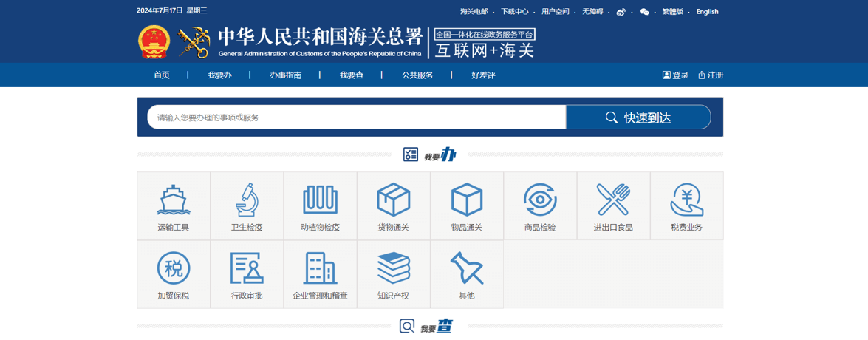
Task: Click the 企业管理和稽查 label text
Action: pyautogui.click(x=320, y=296)
